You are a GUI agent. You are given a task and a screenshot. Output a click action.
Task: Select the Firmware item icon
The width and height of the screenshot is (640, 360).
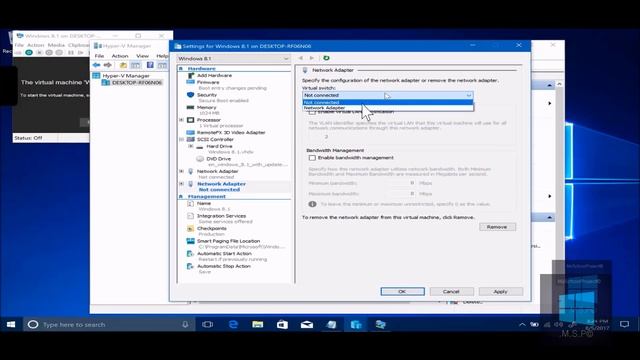190,82
